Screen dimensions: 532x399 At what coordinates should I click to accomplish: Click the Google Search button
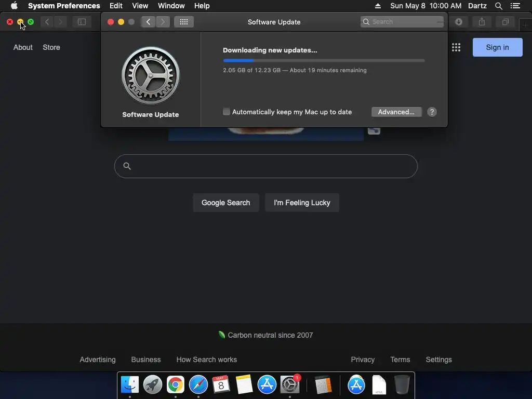[225, 203]
